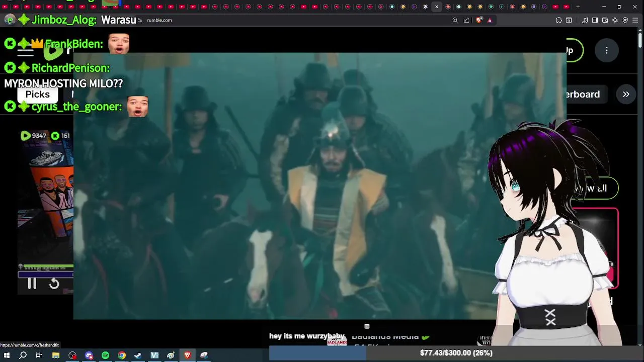Click the 151 Kick viewer count
Image resolution: width=644 pixels, height=362 pixels.
pyautogui.click(x=60, y=136)
